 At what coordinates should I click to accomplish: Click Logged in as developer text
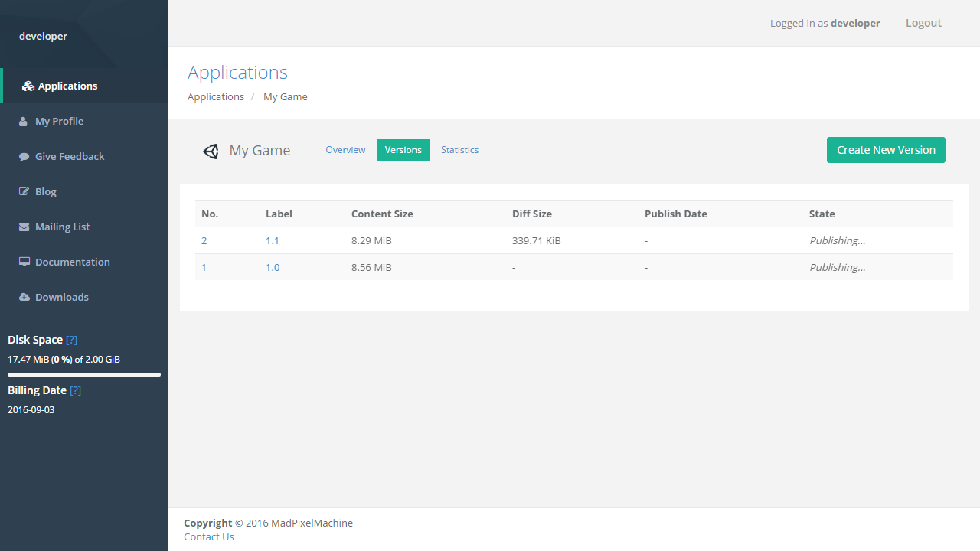[825, 23]
